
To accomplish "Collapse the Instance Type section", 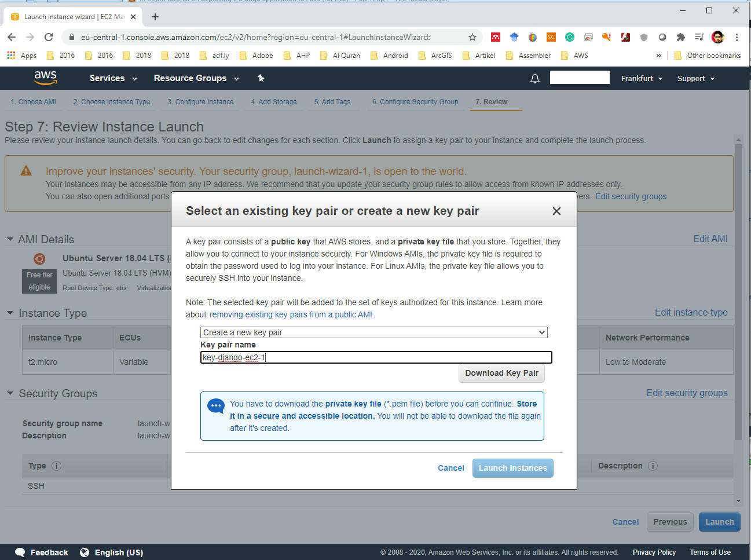I will coord(10,313).
